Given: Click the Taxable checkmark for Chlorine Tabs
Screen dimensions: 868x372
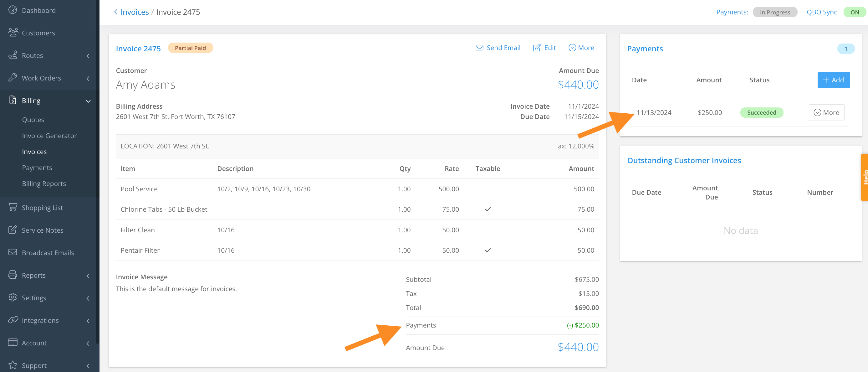Looking at the screenshot, I should (x=488, y=209).
